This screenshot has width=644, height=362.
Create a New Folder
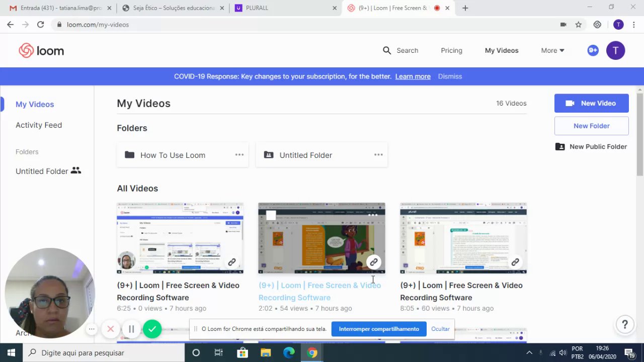(591, 126)
